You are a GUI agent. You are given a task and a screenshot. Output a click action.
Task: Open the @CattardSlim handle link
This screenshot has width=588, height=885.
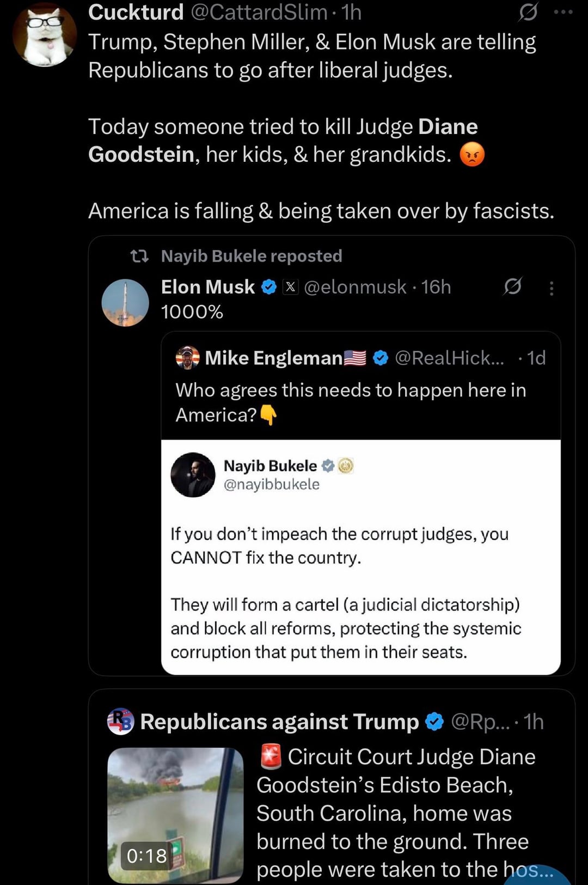pos(259,12)
